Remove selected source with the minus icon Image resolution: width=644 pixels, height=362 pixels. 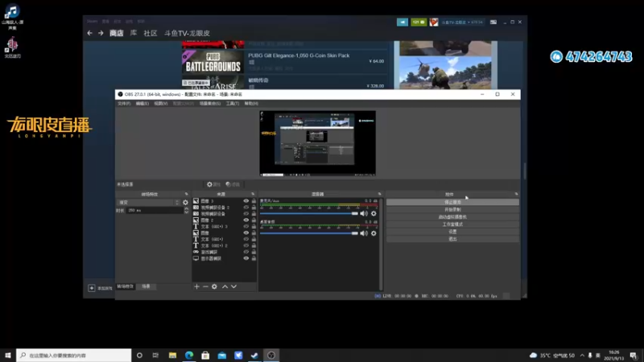coord(205,286)
